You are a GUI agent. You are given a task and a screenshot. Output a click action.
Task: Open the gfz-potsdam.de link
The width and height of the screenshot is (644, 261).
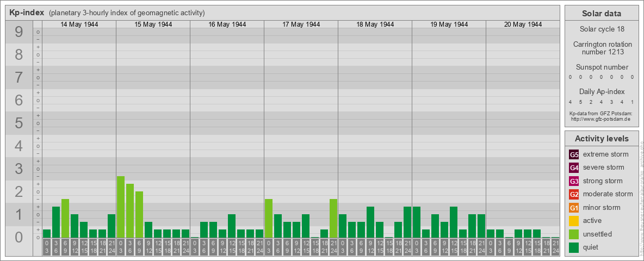pos(600,119)
